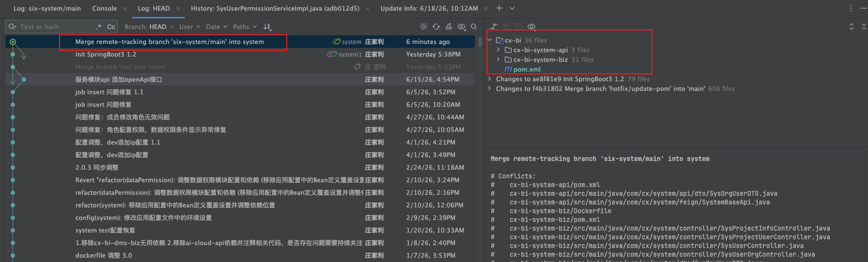
Task: Open the Date filter dropdown
Action: (216, 27)
